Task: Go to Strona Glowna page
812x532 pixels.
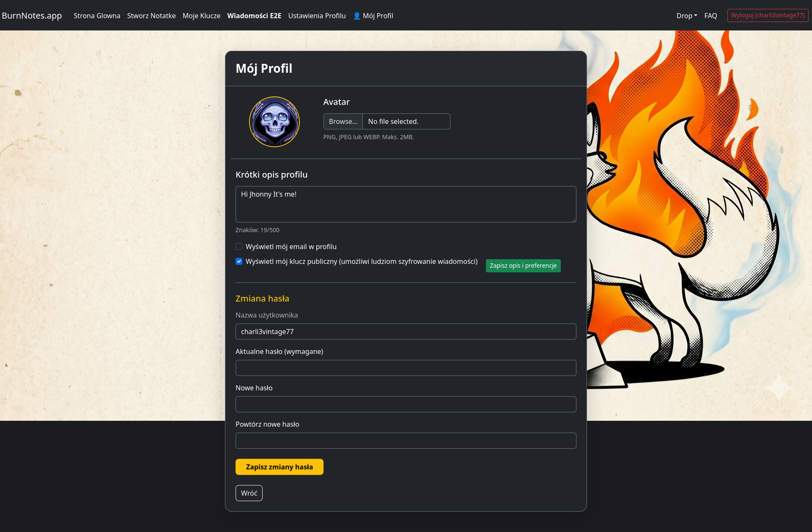Action: pyautogui.click(x=97, y=16)
